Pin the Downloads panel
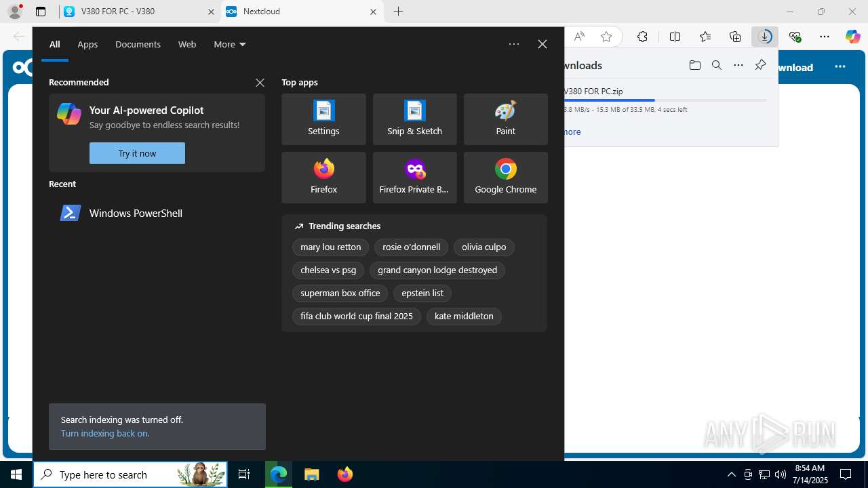Screen dimensions: 868x488 click(x=760, y=65)
